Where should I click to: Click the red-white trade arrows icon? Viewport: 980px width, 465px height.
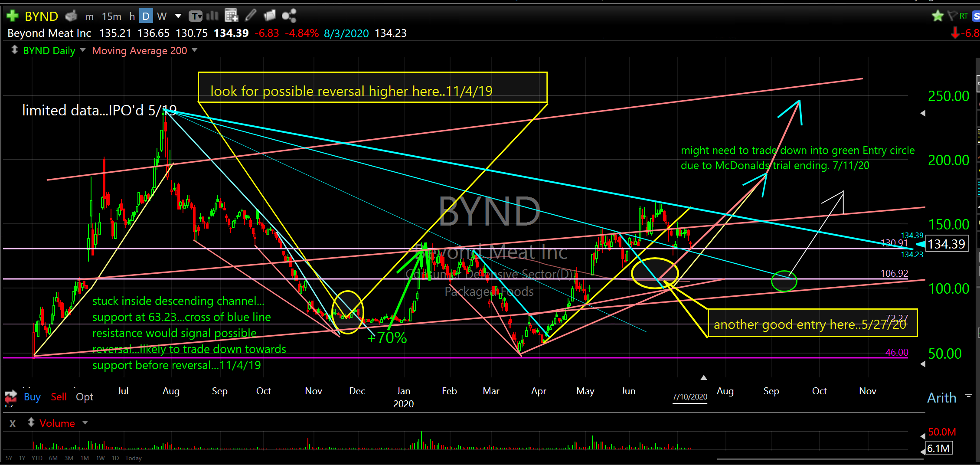tap(10, 396)
